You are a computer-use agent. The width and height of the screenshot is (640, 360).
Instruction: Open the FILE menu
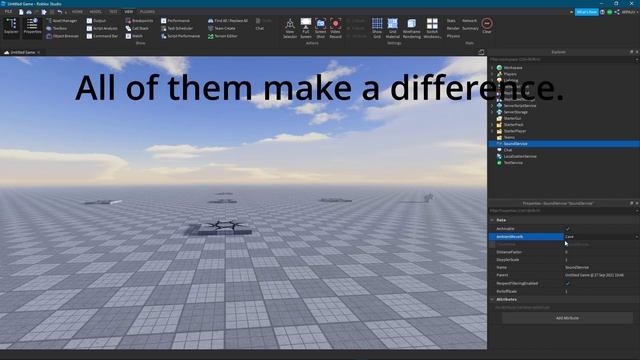(x=8, y=12)
